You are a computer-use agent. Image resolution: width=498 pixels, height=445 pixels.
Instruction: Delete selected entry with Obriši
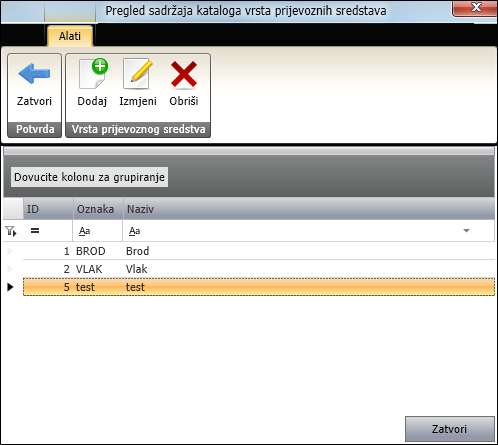click(184, 83)
